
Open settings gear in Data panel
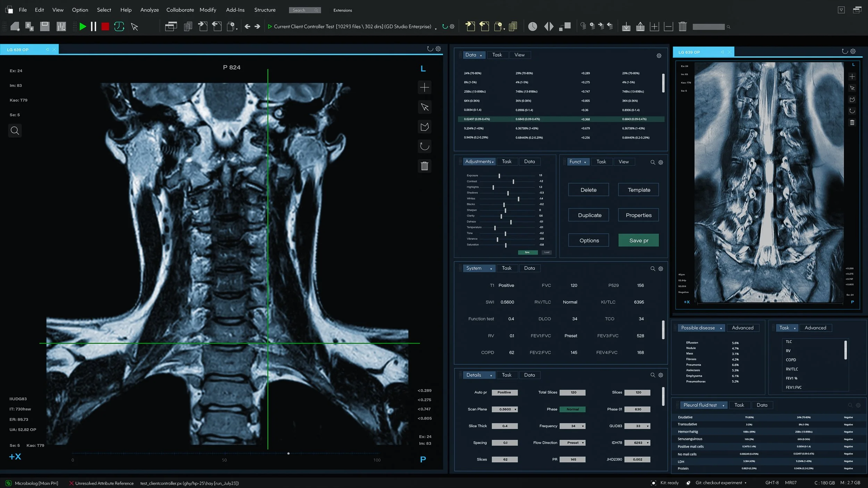pos(659,56)
